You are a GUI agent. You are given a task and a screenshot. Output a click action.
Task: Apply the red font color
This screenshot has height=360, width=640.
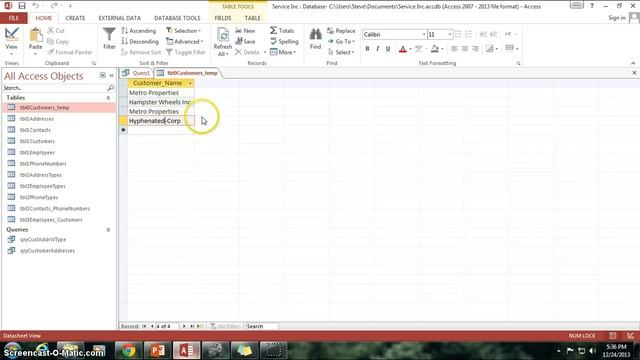[x=402, y=49]
